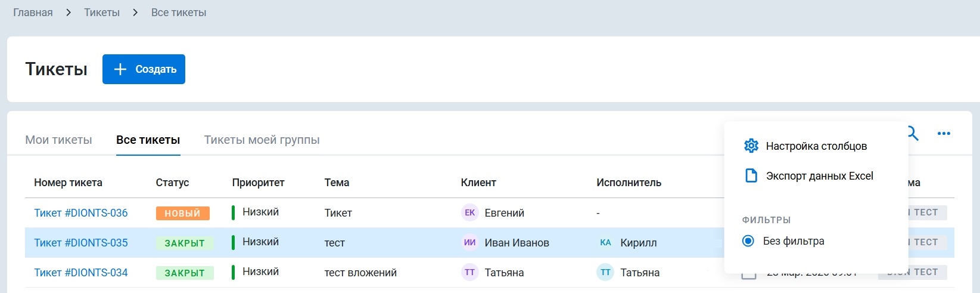Select the 'Все тикеты' tab
Viewport: 980px width, 293px height.
click(148, 140)
